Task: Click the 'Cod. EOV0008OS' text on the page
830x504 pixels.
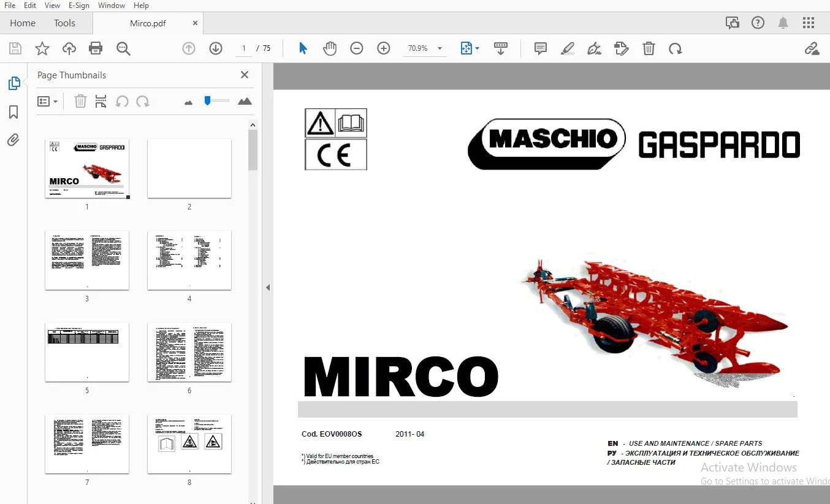Action: tap(332, 434)
